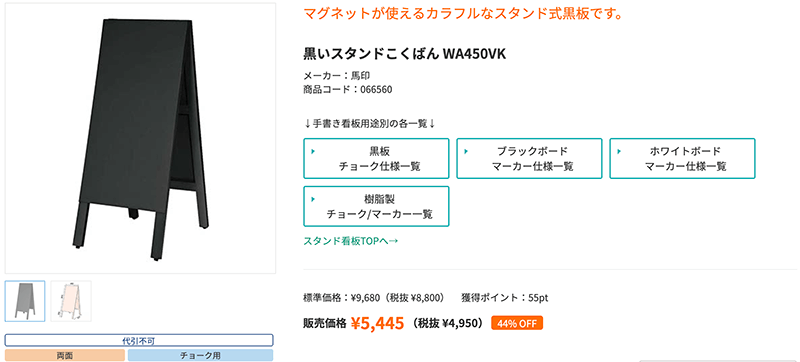
Task: Click the triangle arrow icon beside 黒板
Action: click(313, 151)
